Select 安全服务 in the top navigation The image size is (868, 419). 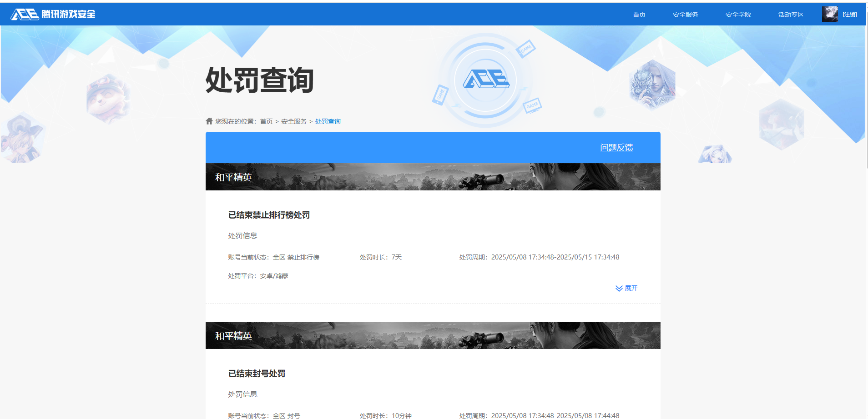(x=685, y=14)
